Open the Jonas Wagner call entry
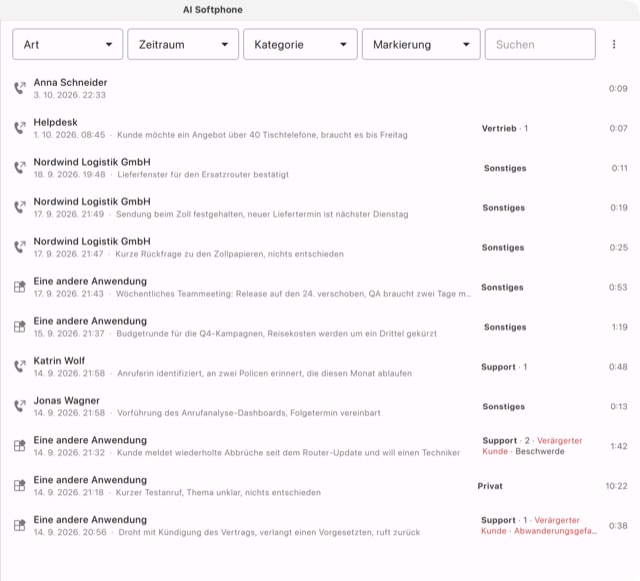The width and height of the screenshot is (640, 581). pyautogui.click(x=320, y=406)
